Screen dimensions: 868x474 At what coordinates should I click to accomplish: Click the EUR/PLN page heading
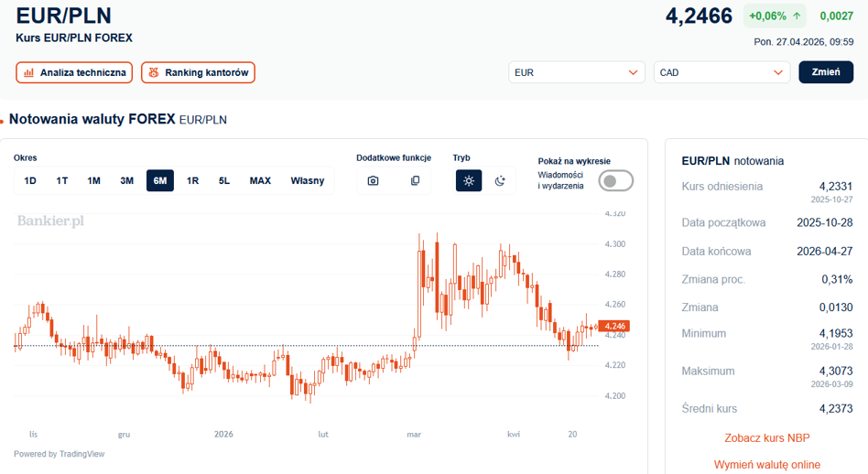point(64,16)
